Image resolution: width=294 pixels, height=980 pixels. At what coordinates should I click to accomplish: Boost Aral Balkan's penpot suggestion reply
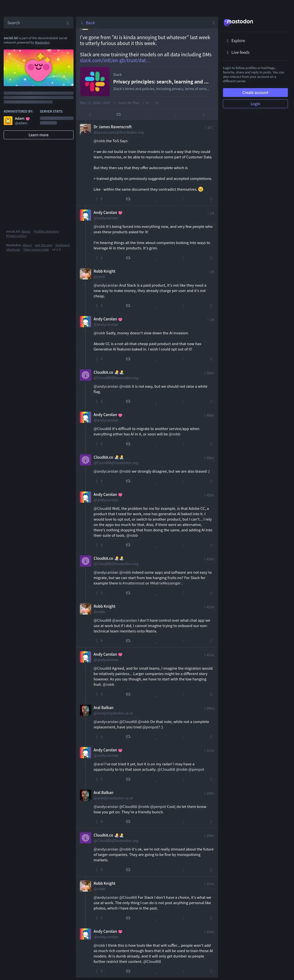coord(128,736)
